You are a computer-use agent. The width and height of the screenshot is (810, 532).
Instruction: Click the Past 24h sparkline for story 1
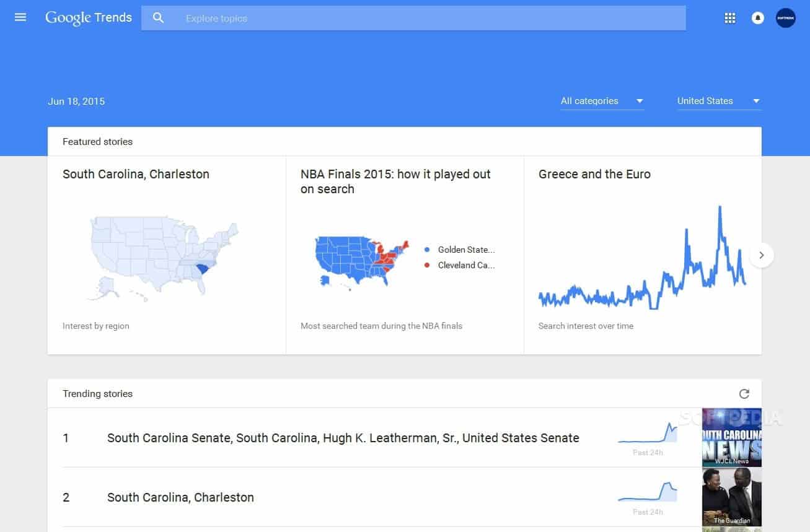coord(648,432)
